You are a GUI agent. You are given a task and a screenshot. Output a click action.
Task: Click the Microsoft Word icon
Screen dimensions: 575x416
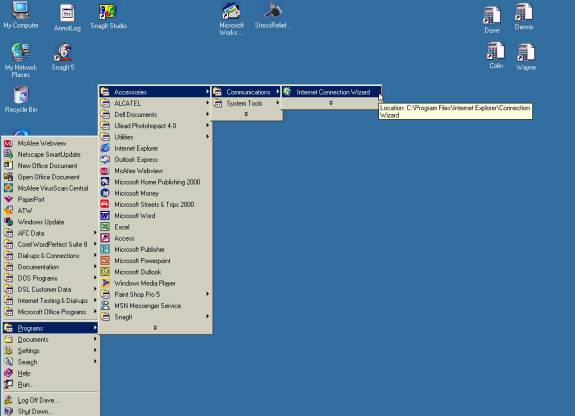pyautogui.click(x=105, y=216)
